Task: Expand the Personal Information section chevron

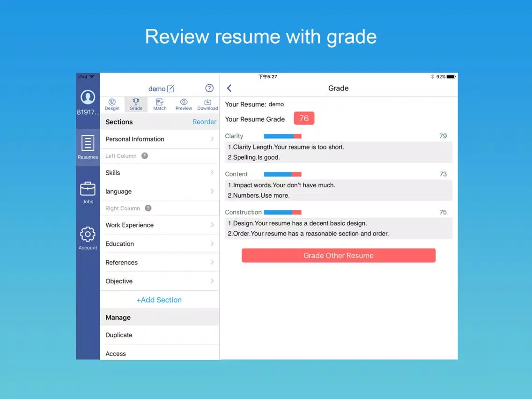Action: point(212,139)
